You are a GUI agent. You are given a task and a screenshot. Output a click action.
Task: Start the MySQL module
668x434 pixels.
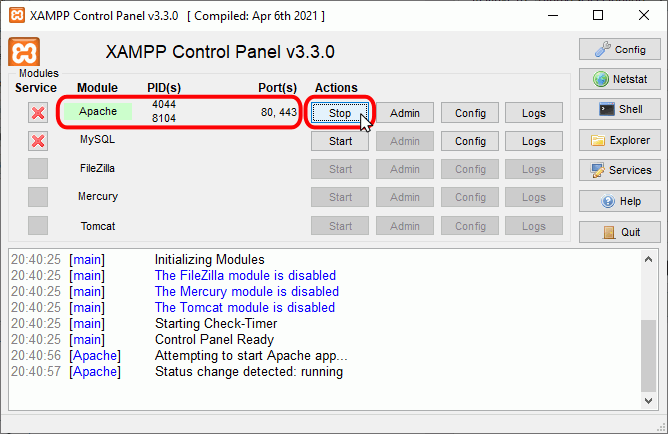click(340, 141)
